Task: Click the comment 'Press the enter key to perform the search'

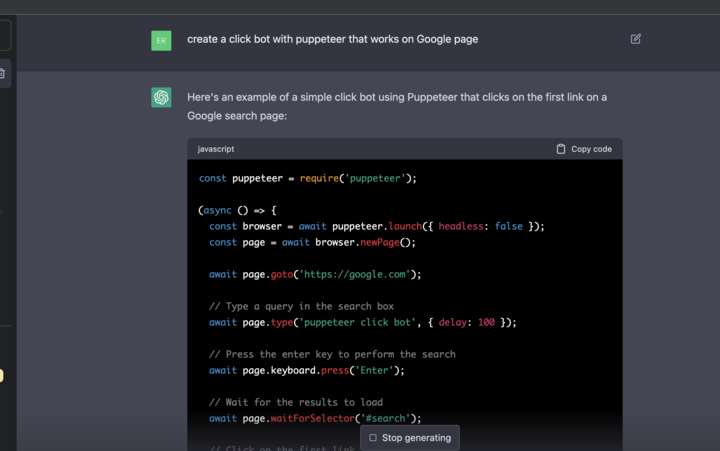Action: tap(332, 354)
